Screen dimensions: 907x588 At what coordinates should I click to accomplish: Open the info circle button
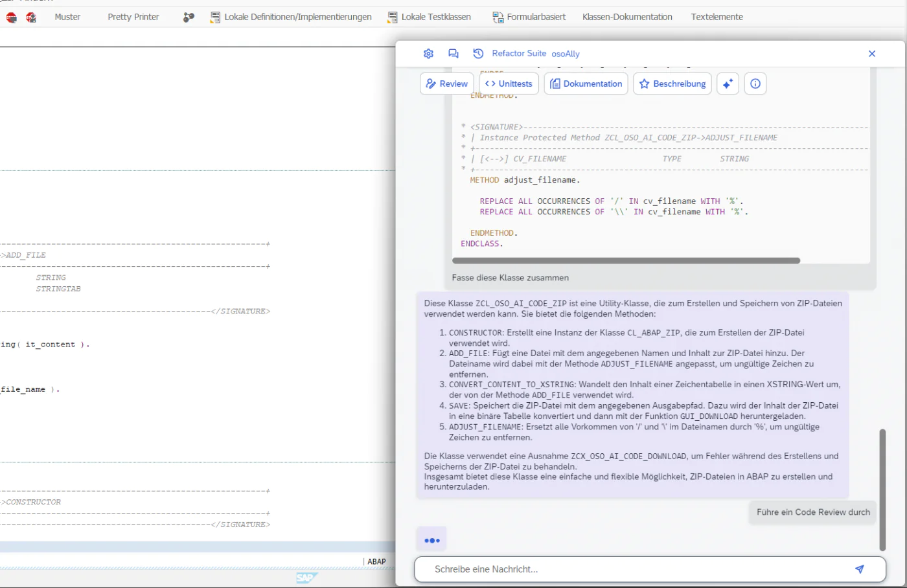(x=755, y=84)
